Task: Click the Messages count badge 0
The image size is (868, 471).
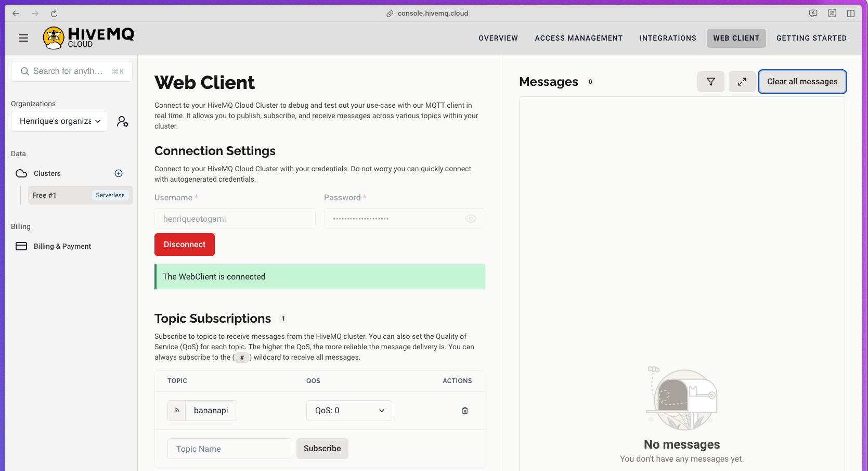Action: coord(590,82)
